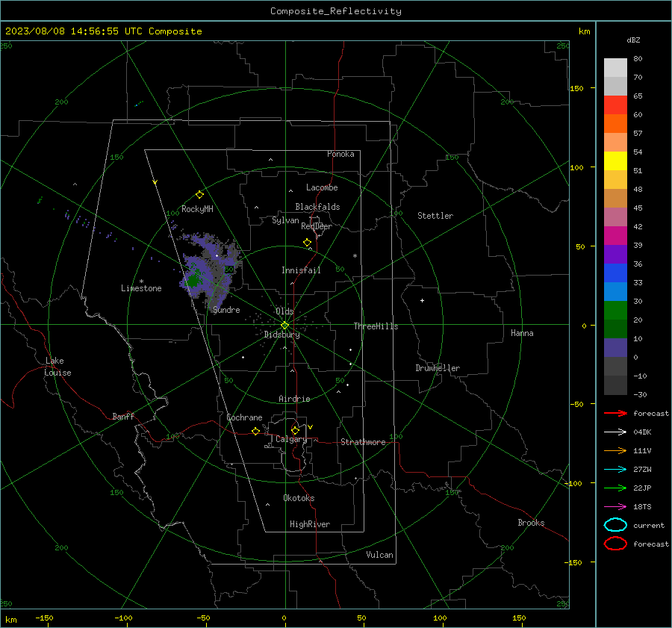Click the 150 tick on right km axis
The height and width of the screenshot is (628, 672).
point(576,88)
